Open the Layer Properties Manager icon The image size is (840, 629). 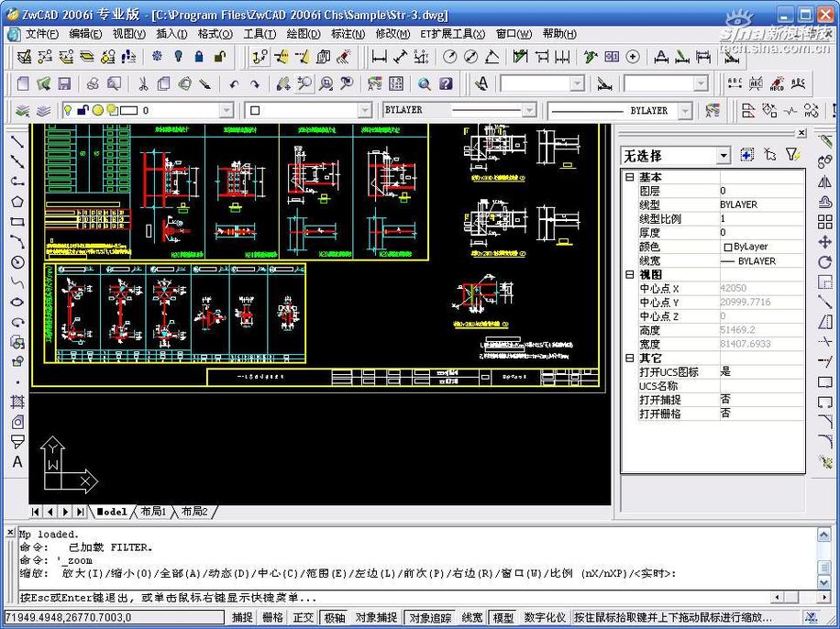[x=21, y=111]
